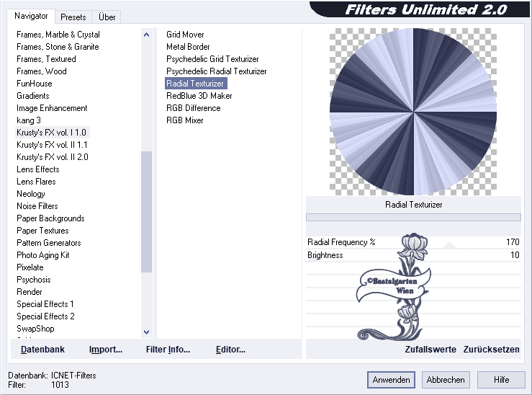Switch to the Navigator tab
This screenshot has height=395, width=532.
coord(31,16)
